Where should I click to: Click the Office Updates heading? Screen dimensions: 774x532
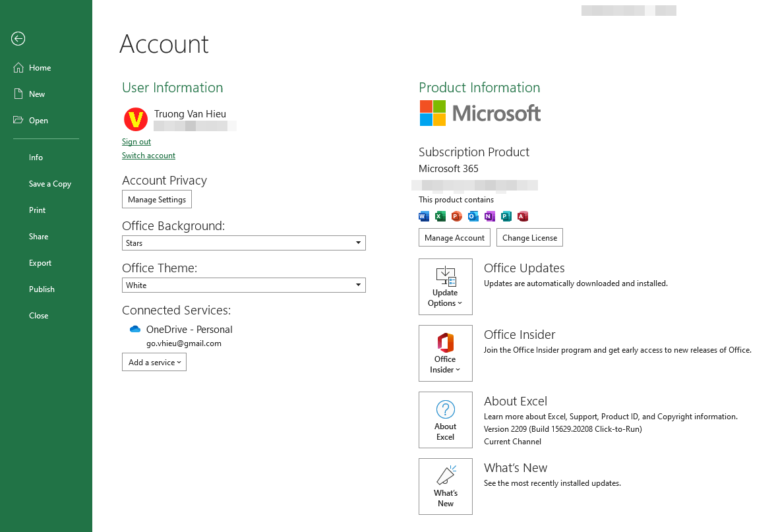(x=524, y=268)
